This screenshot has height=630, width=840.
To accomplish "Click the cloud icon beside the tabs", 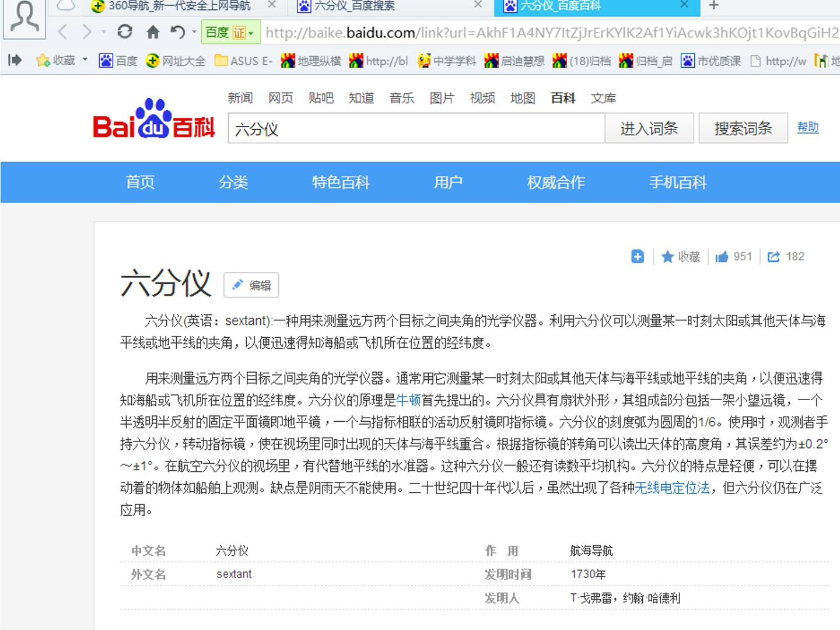I will click(67, 6).
